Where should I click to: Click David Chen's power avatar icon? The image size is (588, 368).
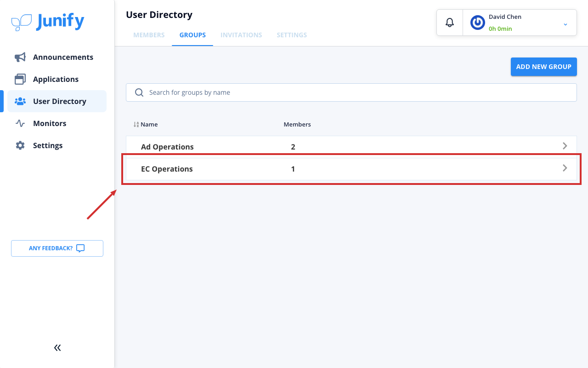tap(478, 23)
